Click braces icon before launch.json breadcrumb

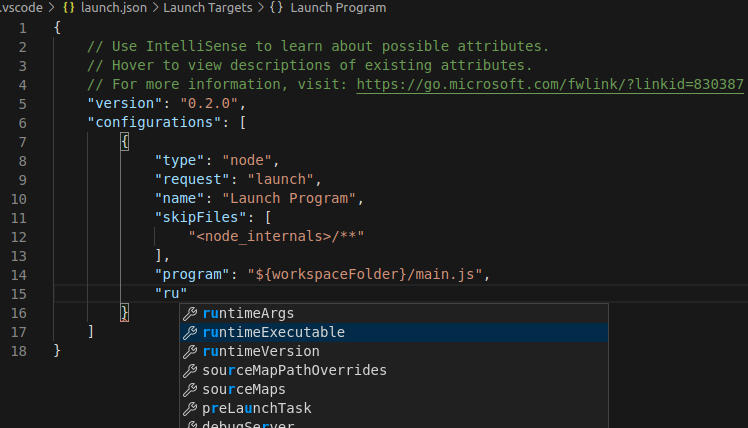pyautogui.click(x=69, y=8)
